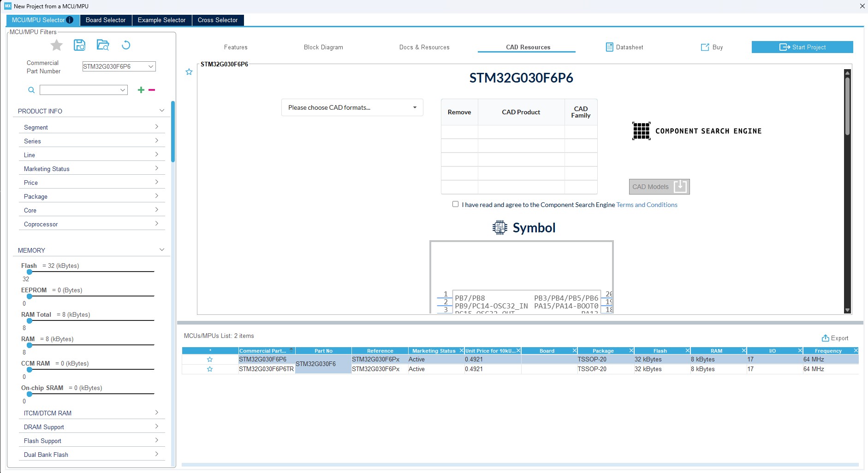Switch to the Board Selector tab
Screen dimensions: 868x473
coord(106,20)
